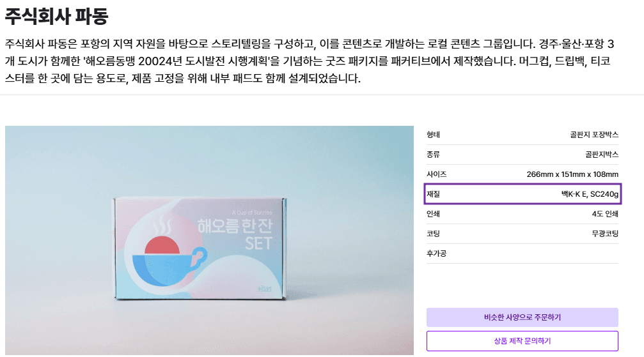
Task: Click the 형태 label in the spec list
Action: (433, 135)
